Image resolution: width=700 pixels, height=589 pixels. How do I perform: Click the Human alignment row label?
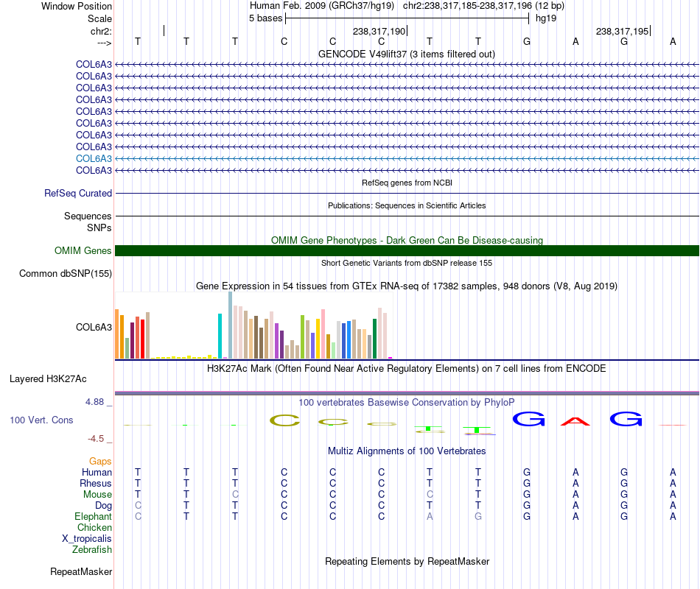pyautogui.click(x=97, y=472)
